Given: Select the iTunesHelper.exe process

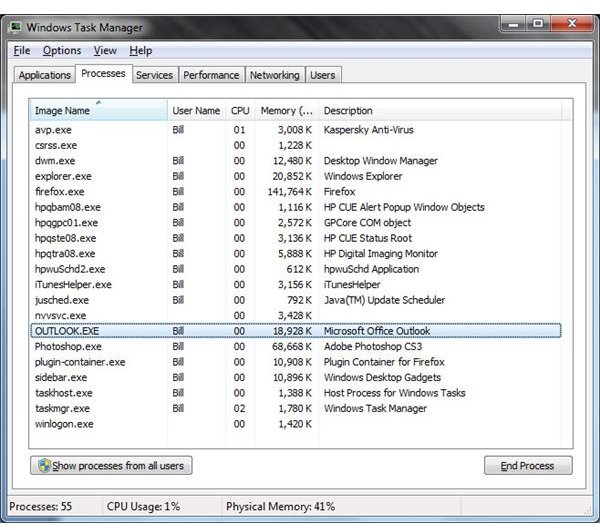Looking at the screenshot, I should [x=295, y=285].
